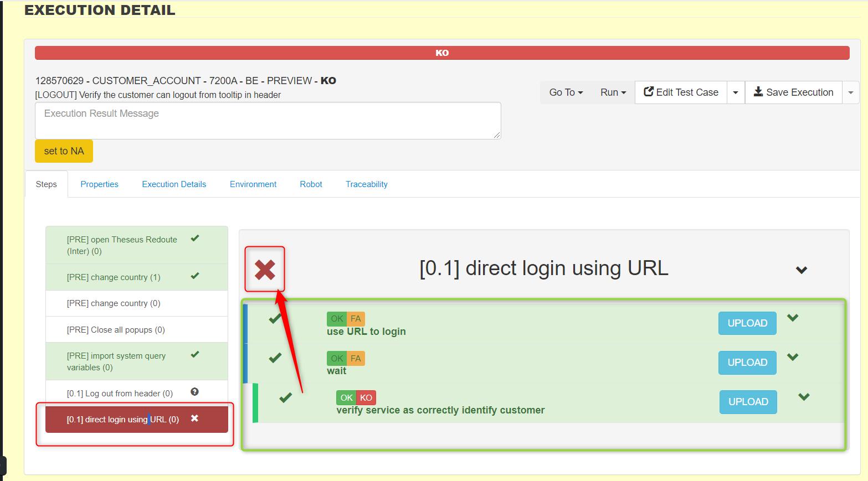The width and height of the screenshot is (868, 481).
Task: Select step '[0.1] Log out from header (0)'
Action: tap(137, 394)
